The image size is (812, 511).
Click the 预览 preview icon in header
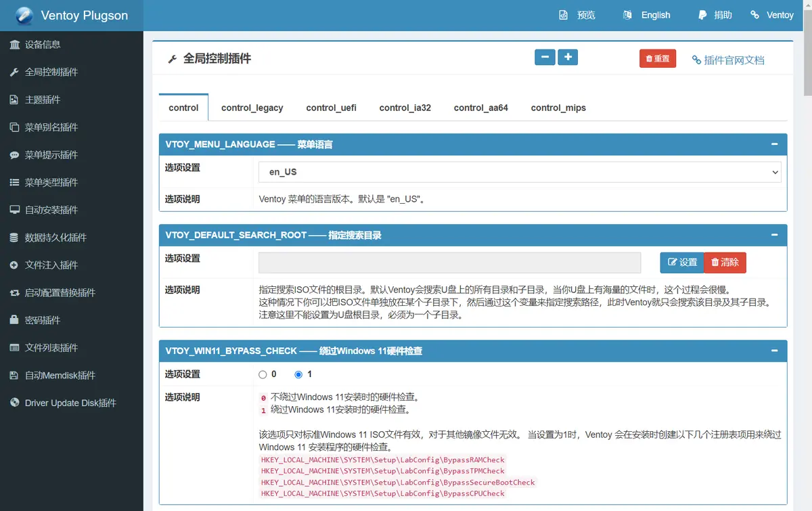[563, 15]
